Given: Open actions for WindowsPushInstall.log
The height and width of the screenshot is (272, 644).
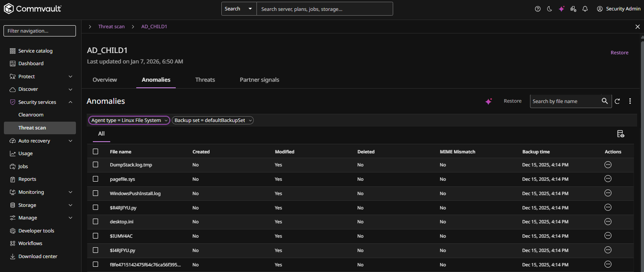Looking at the screenshot, I should [x=608, y=193].
